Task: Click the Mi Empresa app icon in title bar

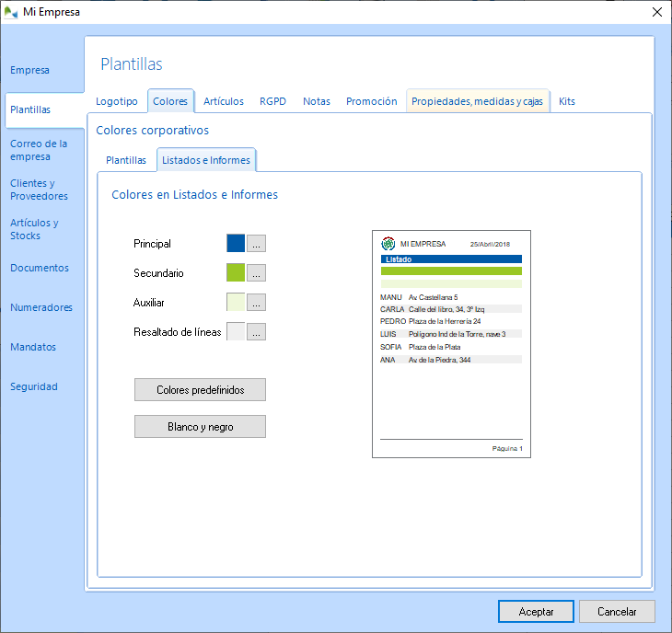Action: point(11,12)
